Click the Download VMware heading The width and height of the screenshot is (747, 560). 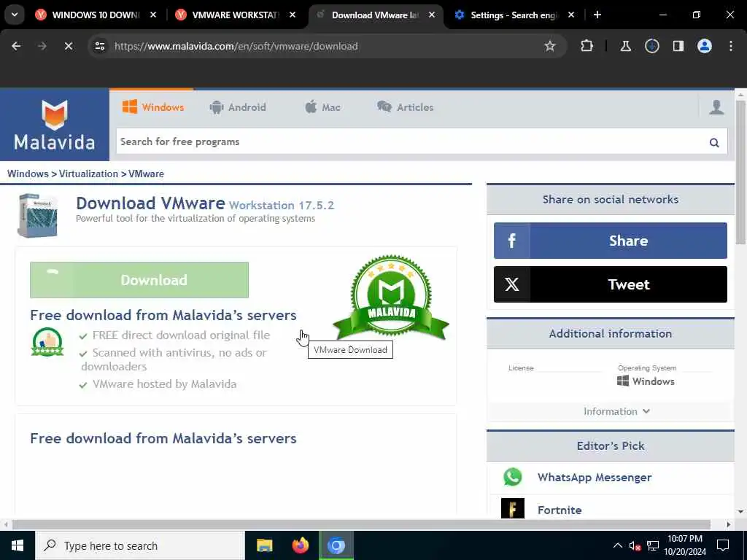point(150,203)
